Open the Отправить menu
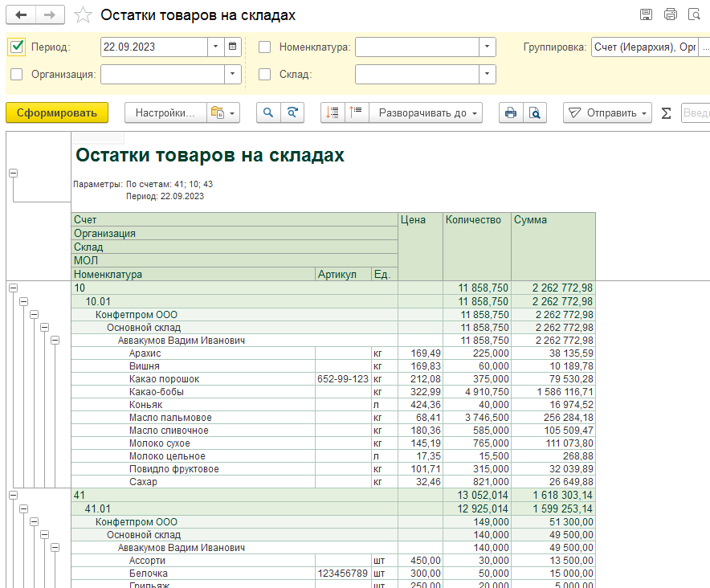Screen dimensions: 710x588 [607, 112]
